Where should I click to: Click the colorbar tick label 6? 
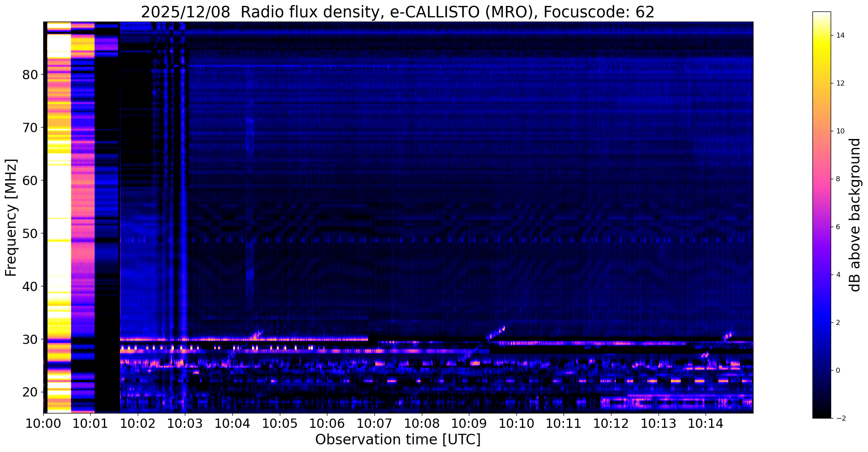tap(838, 227)
